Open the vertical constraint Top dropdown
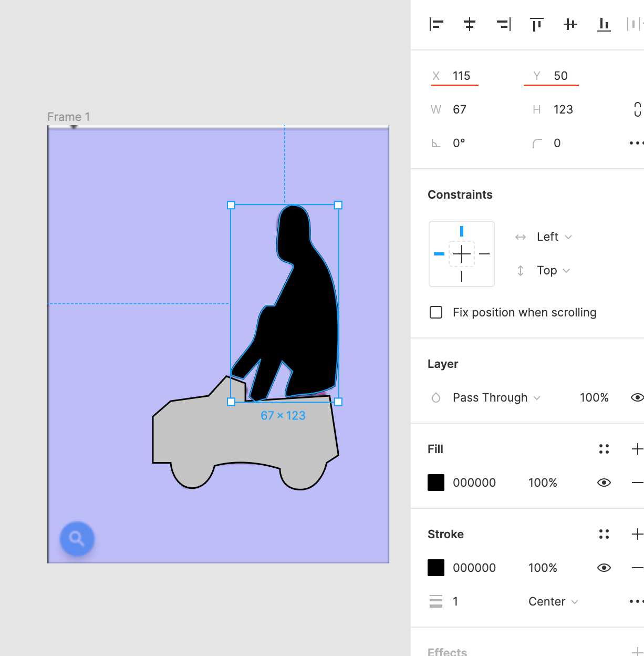This screenshot has height=656, width=644. pos(553,271)
